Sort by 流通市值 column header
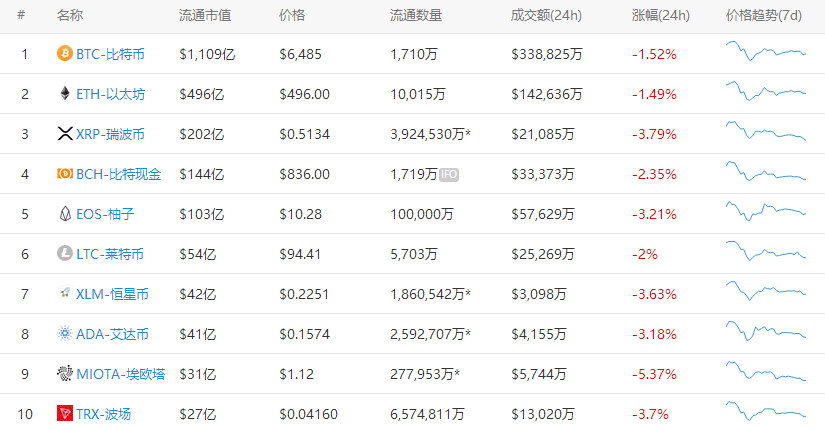The width and height of the screenshot is (825, 431). (205, 15)
